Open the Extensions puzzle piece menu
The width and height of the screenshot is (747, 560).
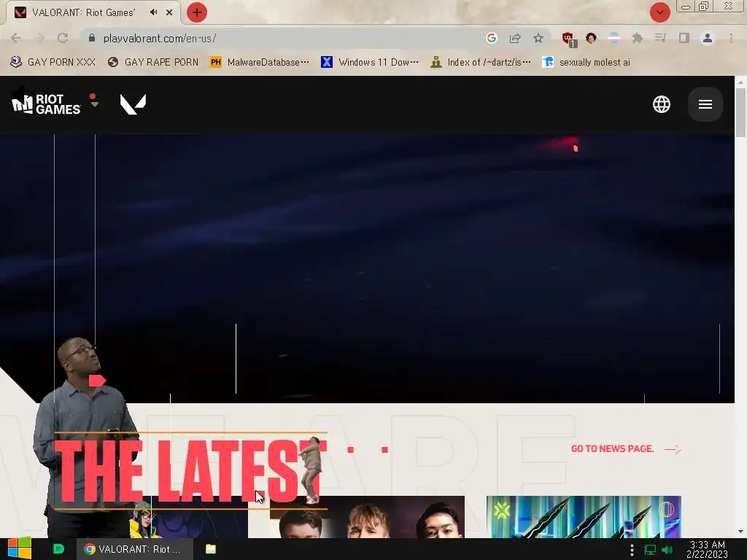point(638,38)
